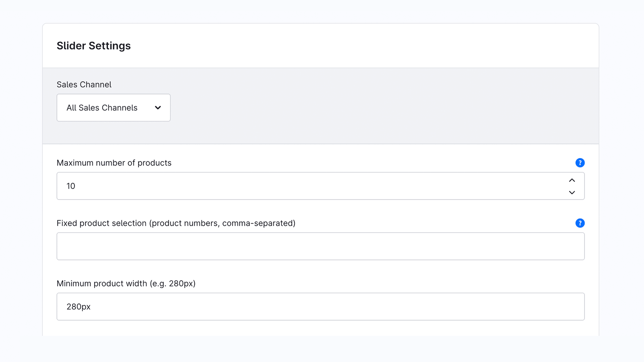Open help tooltip for Fixed product selection

(580, 223)
